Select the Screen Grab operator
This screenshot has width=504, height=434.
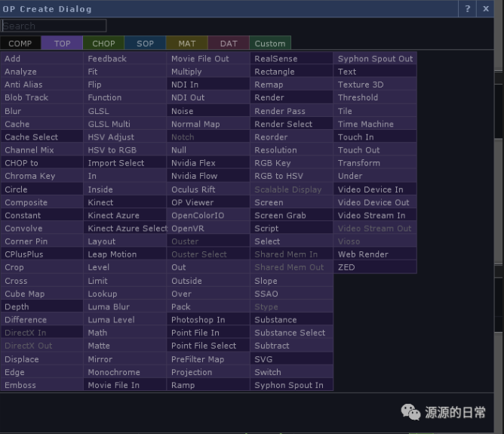(x=291, y=215)
